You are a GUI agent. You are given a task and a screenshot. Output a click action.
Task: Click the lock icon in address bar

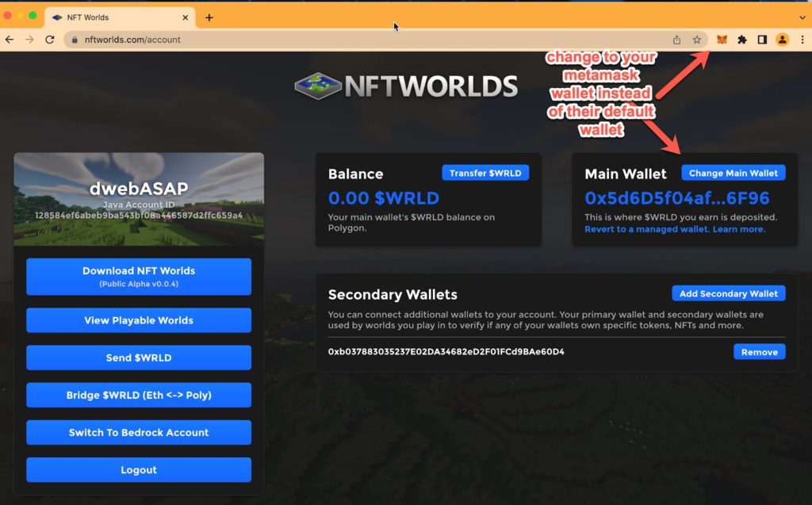(x=75, y=40)
